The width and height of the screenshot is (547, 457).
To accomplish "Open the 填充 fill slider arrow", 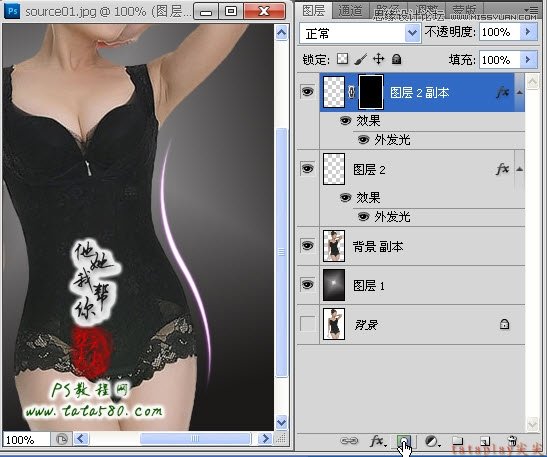I will [528, 60].
